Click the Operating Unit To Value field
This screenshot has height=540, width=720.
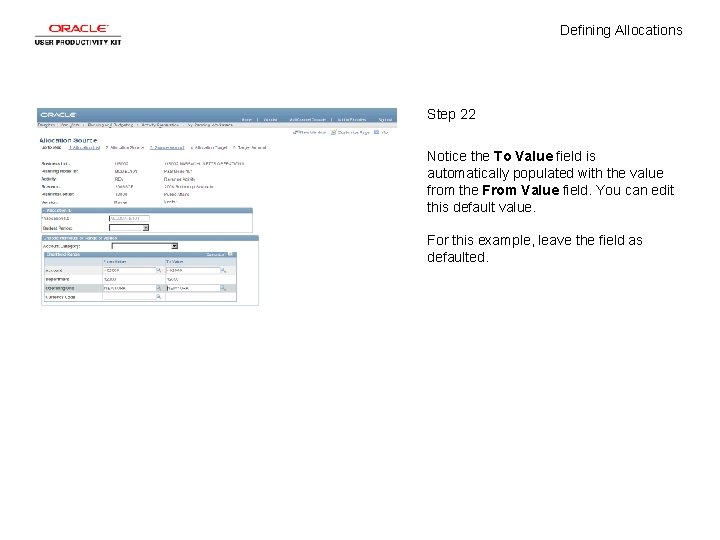pos(193,288)
